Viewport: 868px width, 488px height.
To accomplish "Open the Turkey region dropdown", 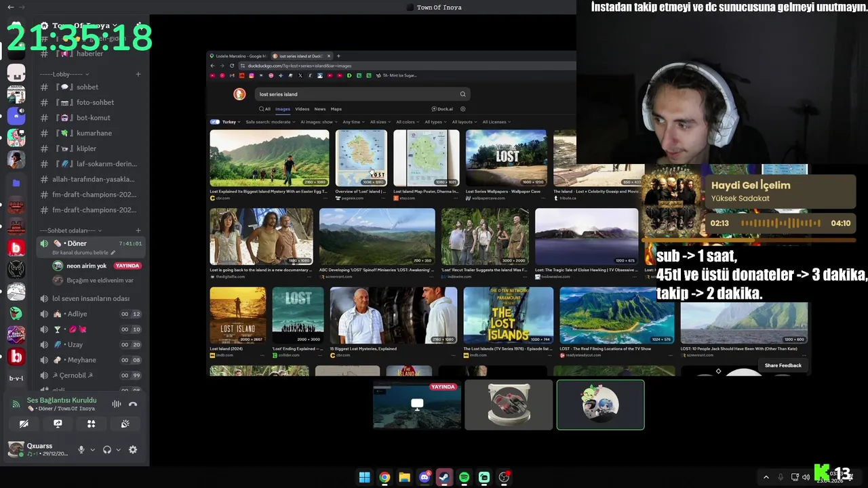I will 231,122.
